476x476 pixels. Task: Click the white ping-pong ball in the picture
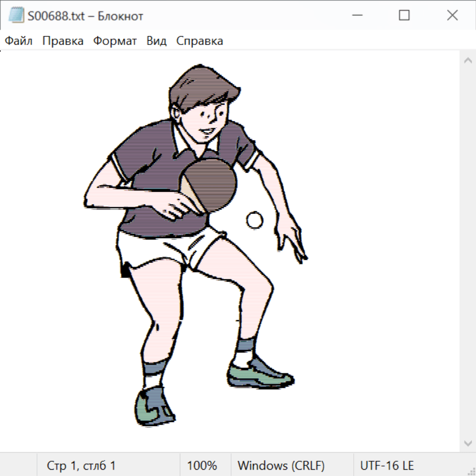point(254,220)
